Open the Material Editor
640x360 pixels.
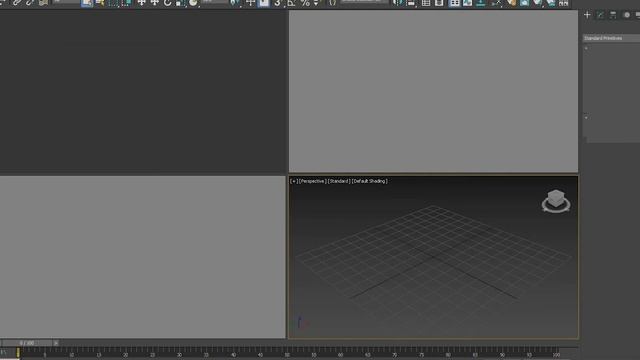[496, 3]
